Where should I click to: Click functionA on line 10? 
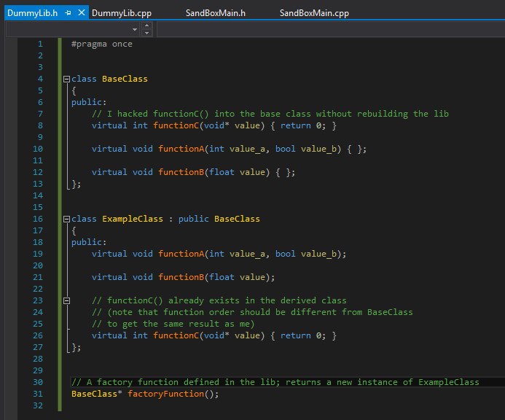pyautogui.click(x=181, y=149)
